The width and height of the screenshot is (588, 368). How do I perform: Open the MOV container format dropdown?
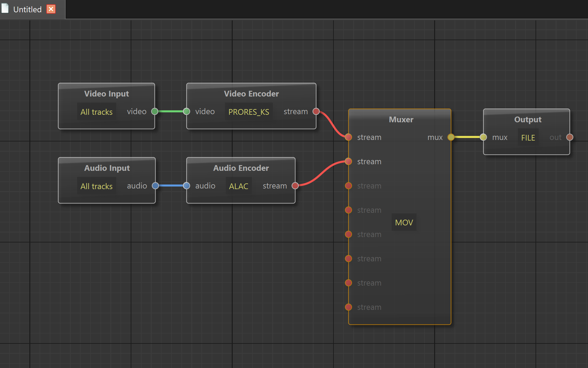click(404, 222)
